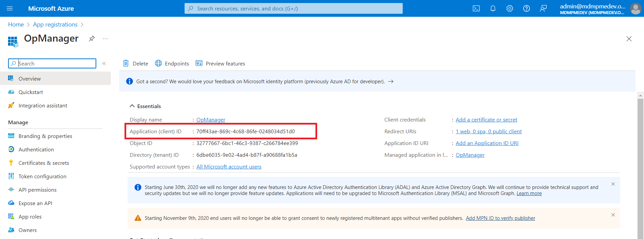Dismiss the ADAL deprecation notice
The height and width of the screenshot is (239, 644).
pos(613,184)
